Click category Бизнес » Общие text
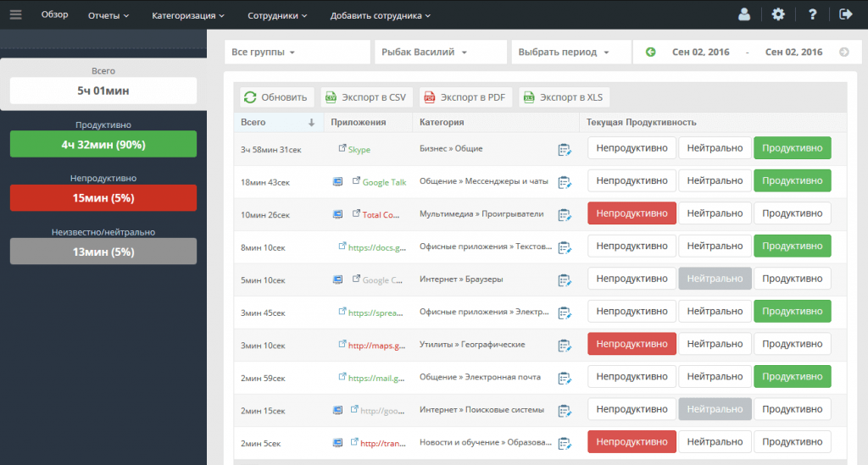Viewport: 868px width, 465px height. pyautogui.click(x=451, y=149)
